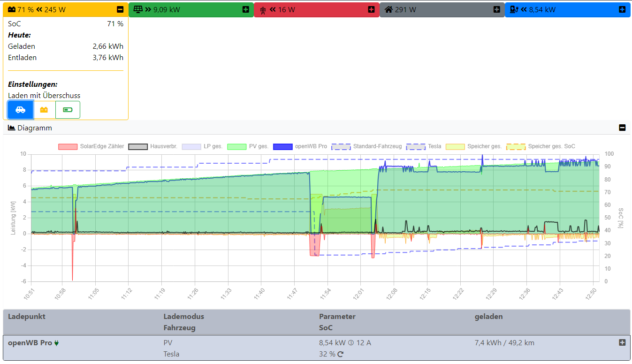Toggle LP ges. legend series

point(202,146)
